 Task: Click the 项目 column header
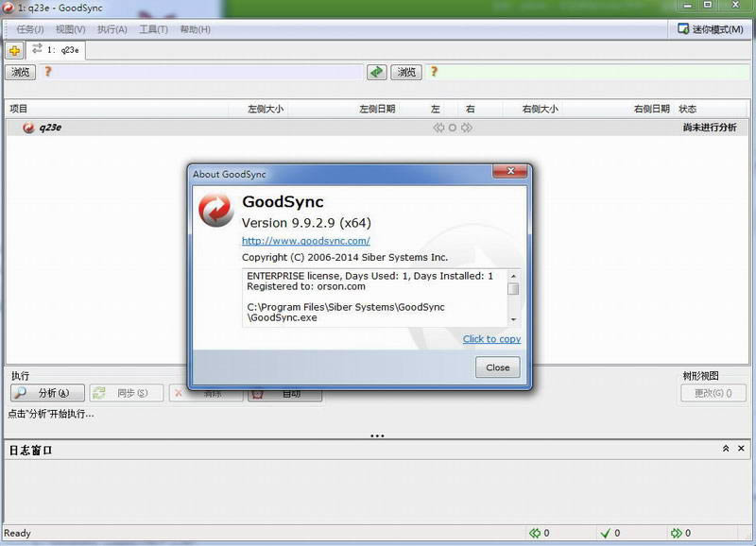pos(18,109)
